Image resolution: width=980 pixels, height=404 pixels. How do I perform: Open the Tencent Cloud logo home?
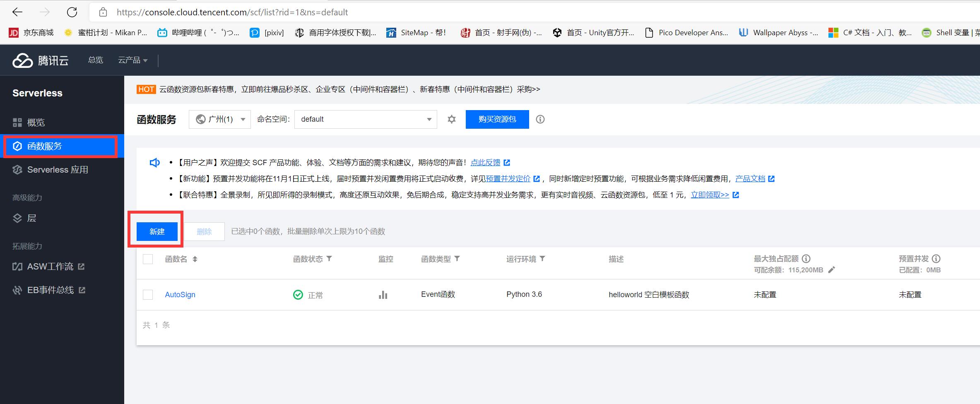(x=41, y=60)
